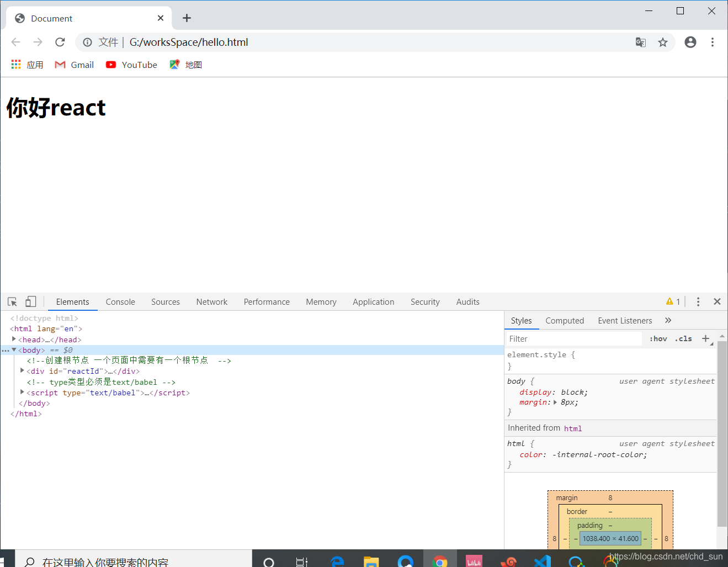The image size is (728, 567).
Task: Select the doctype html line
Action: [x=44, y=319]
